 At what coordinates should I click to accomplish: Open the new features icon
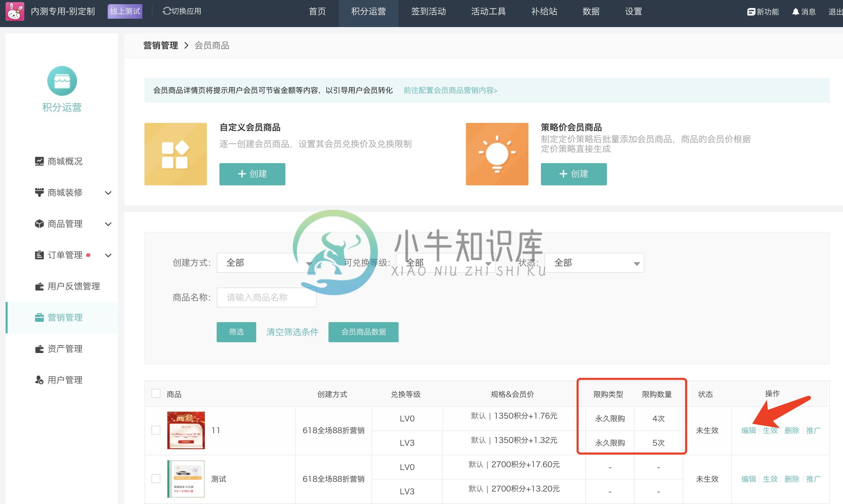[751, 12]
